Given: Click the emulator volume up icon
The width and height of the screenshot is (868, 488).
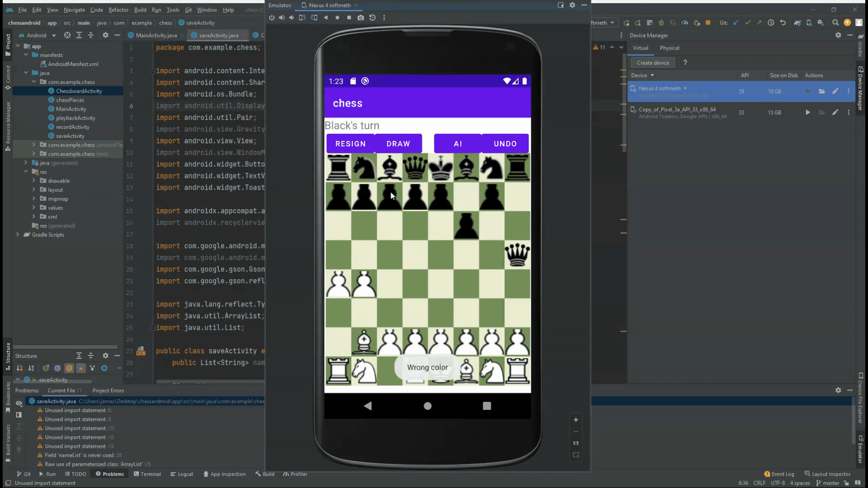Looking at the screenshot, I should [x=282, y=18].
